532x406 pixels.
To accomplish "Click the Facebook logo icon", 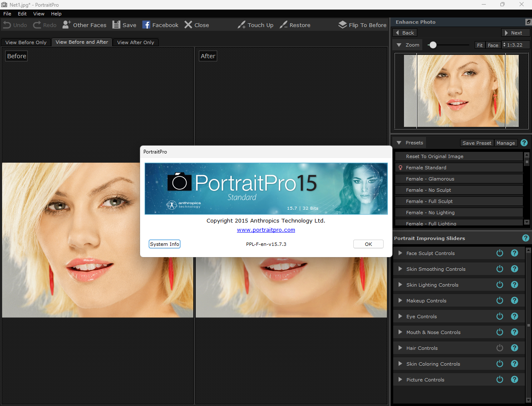I will pos(146,25).
